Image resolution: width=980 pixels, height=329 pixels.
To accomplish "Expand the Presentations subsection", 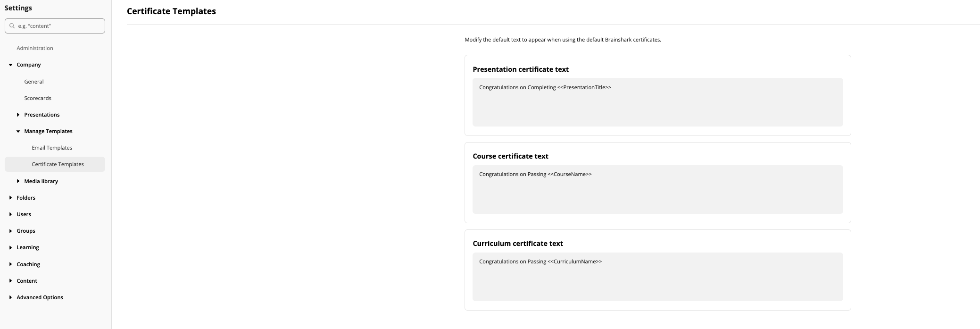I will (x=18, y=115).
